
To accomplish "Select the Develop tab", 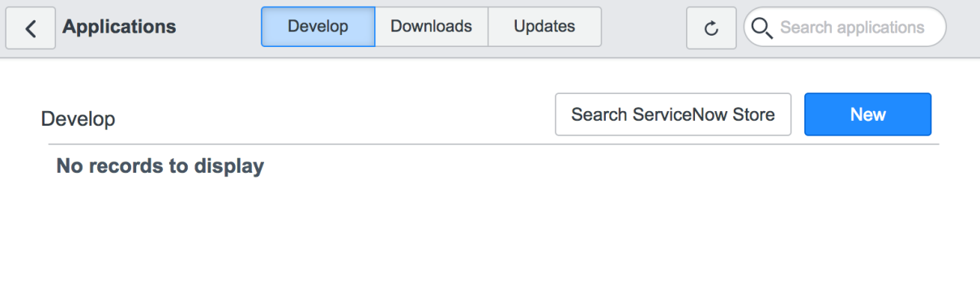I will [317, 27].
